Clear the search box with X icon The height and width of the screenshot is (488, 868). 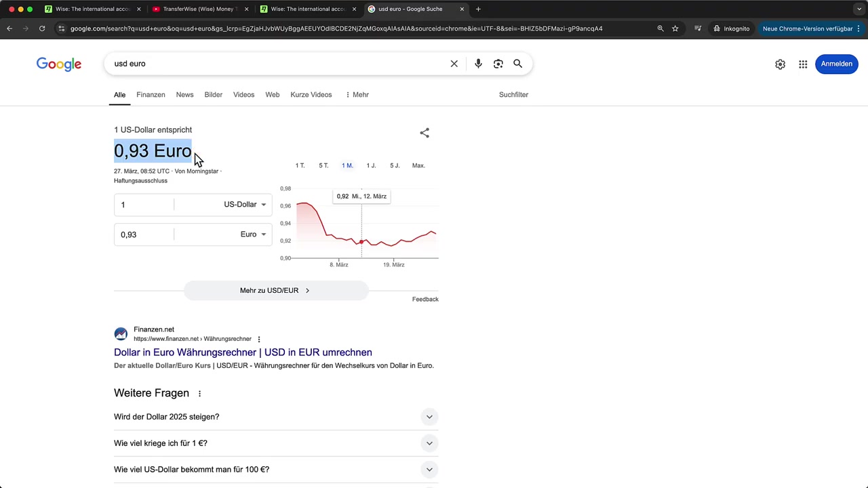[x=454, y=64]
